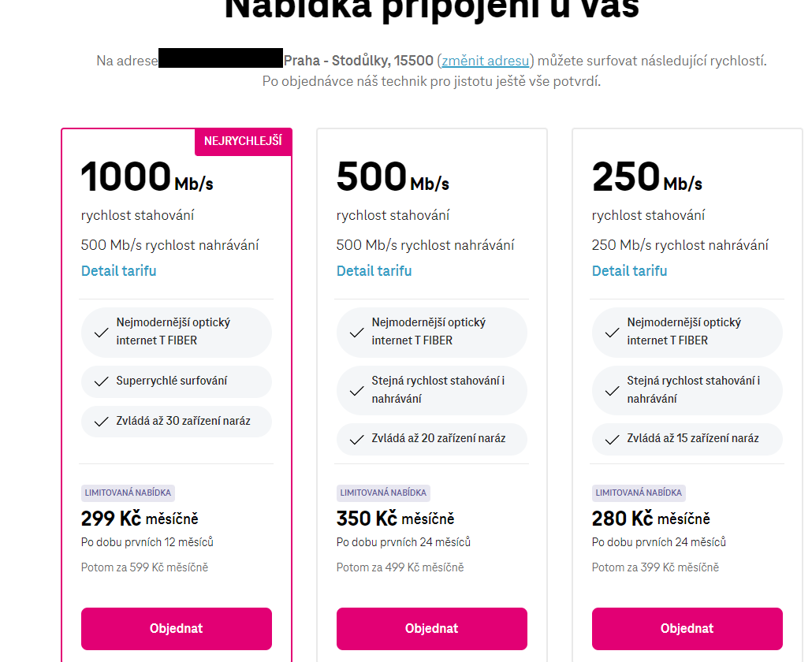Click checkmark next to T FIBER in 1000 Mb/s card

[x=101, y=333]
